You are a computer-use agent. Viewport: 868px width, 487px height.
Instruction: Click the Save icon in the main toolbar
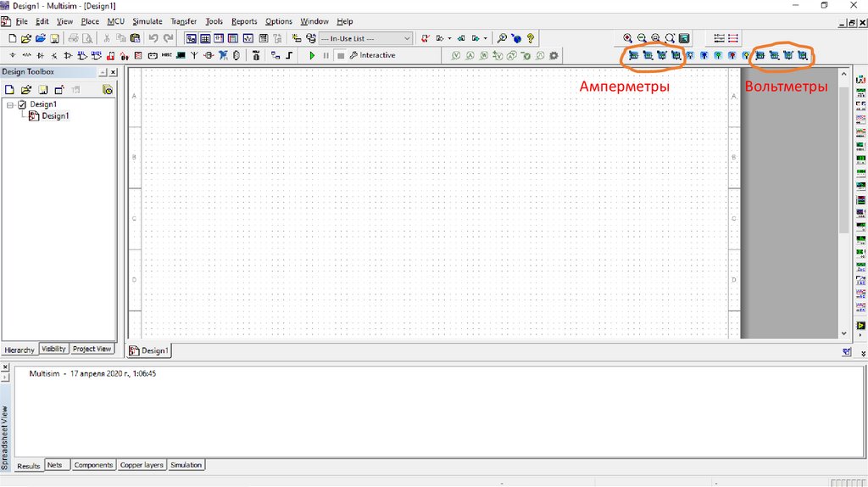54,38
